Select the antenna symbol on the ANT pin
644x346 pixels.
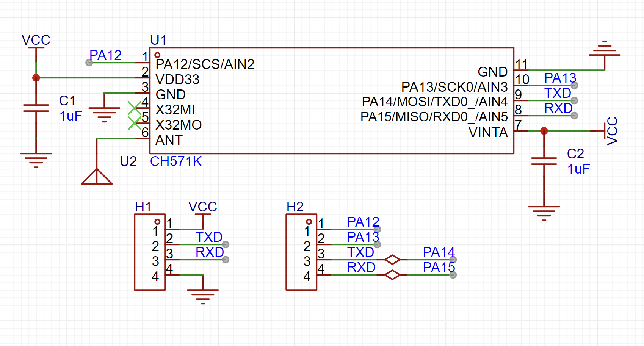(97, 176)
